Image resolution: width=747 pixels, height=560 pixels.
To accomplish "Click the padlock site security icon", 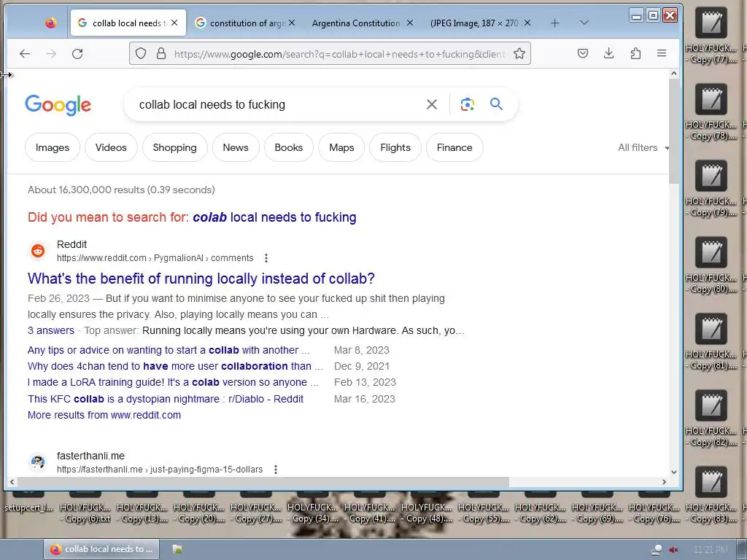I will point(161,53).
